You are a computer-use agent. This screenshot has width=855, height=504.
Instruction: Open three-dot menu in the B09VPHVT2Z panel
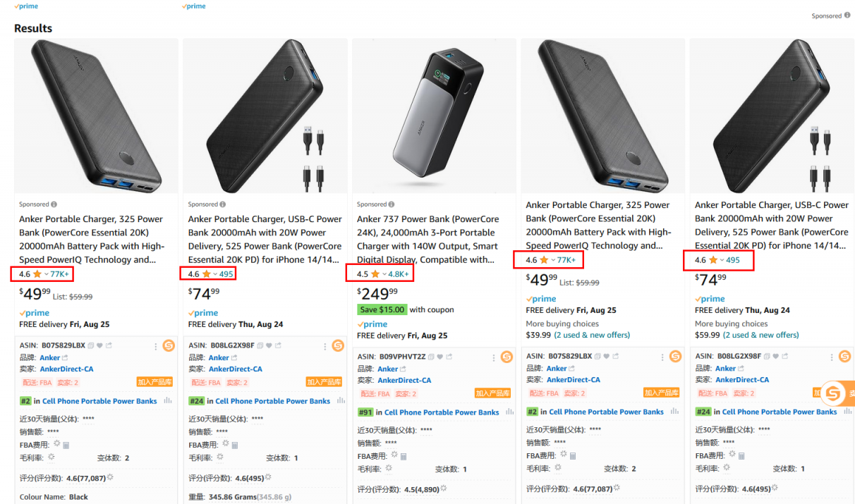[x=494, y=357]
